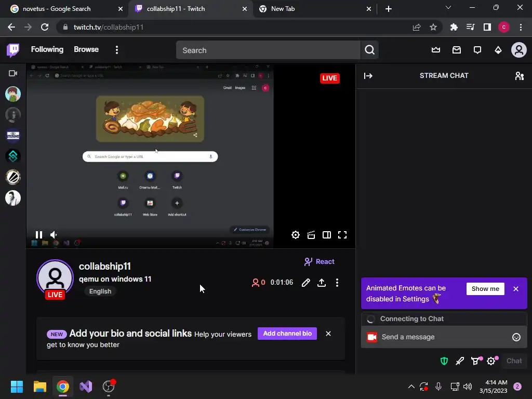532x399 pixels.
Task: Open the Twitch notifications inbox icon
Action: 456,50
